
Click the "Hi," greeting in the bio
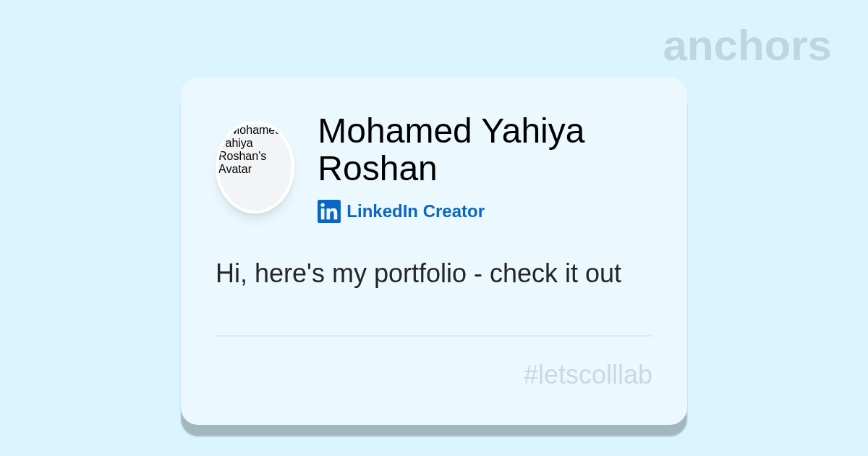click(231, 274)
